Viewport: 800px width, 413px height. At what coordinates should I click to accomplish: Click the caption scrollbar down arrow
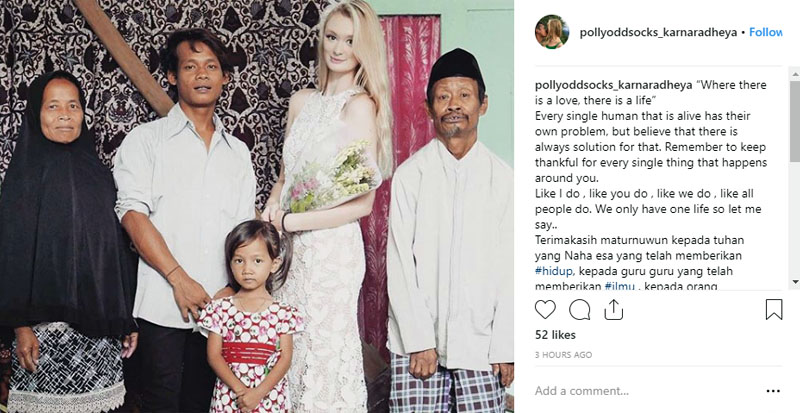click(x=795, y=282)
